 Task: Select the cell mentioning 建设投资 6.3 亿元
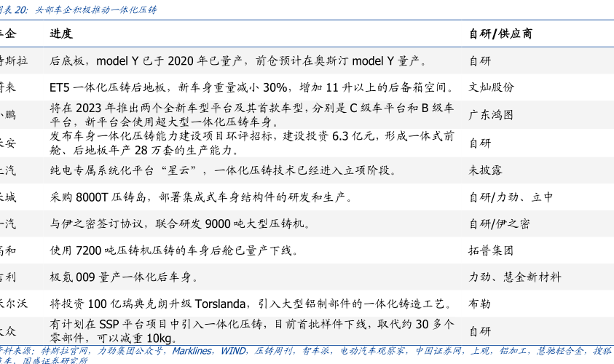[x=252, y=143]
